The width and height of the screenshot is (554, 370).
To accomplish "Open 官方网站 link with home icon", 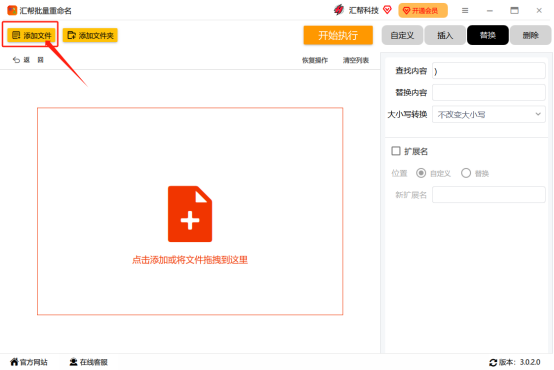I will [29, 362].
